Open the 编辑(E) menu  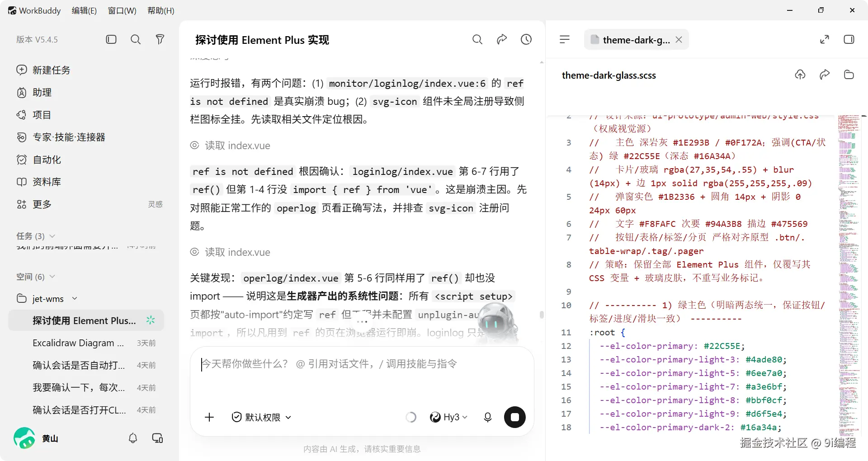tap(84, 10)
